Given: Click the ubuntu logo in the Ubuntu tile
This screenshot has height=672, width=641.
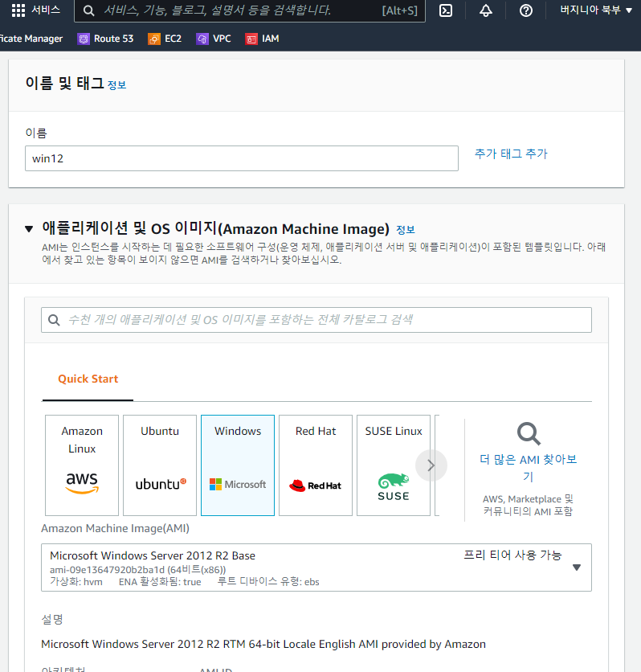Looking at the screenshot, I should 161,484.
